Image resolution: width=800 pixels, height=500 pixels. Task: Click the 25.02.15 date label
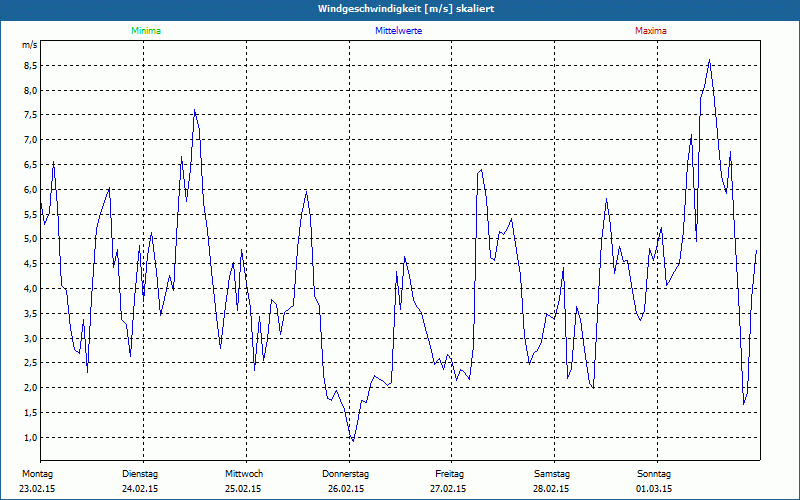(x=243, y=489)
